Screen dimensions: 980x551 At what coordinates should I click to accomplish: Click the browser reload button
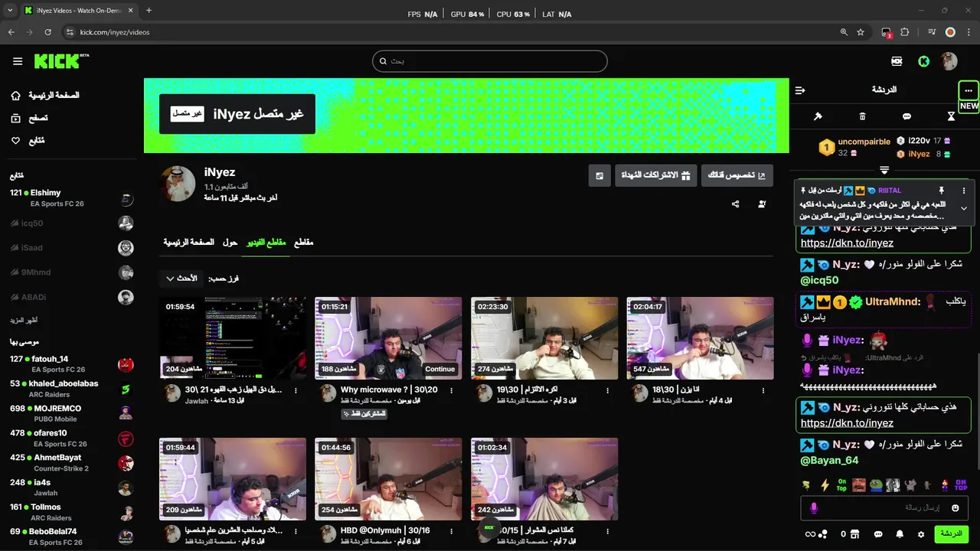(48, 32)
